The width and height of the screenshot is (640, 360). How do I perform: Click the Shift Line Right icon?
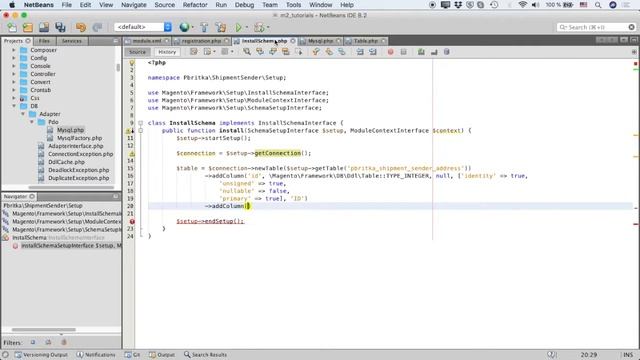click(373, 52)
